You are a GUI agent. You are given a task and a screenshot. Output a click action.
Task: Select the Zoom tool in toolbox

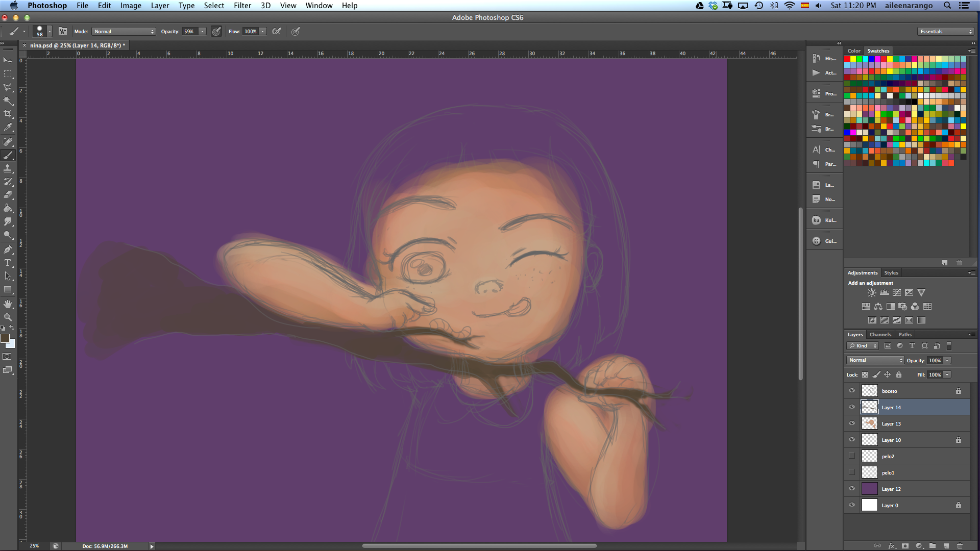tap(8, 317)
